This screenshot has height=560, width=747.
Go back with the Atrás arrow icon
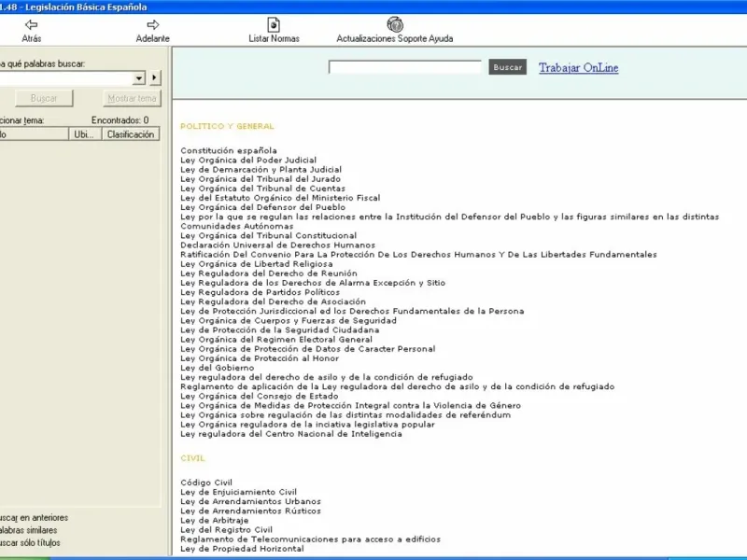point(32,25)
